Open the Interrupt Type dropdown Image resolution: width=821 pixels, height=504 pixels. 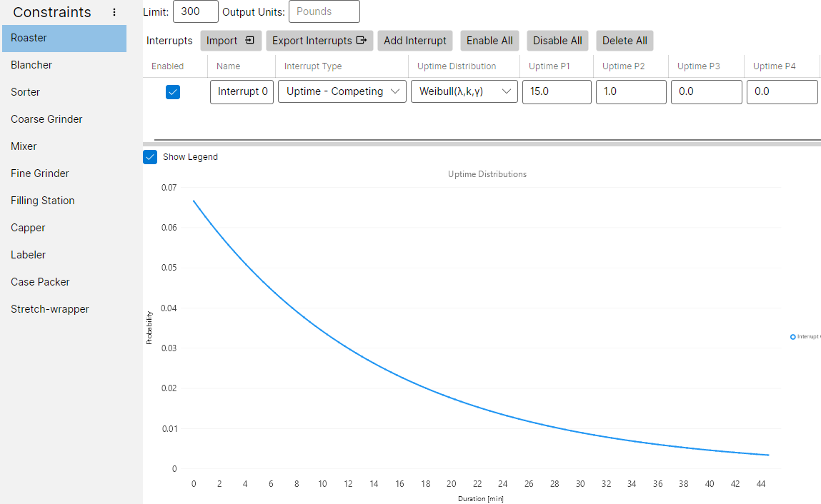point(342,92)
